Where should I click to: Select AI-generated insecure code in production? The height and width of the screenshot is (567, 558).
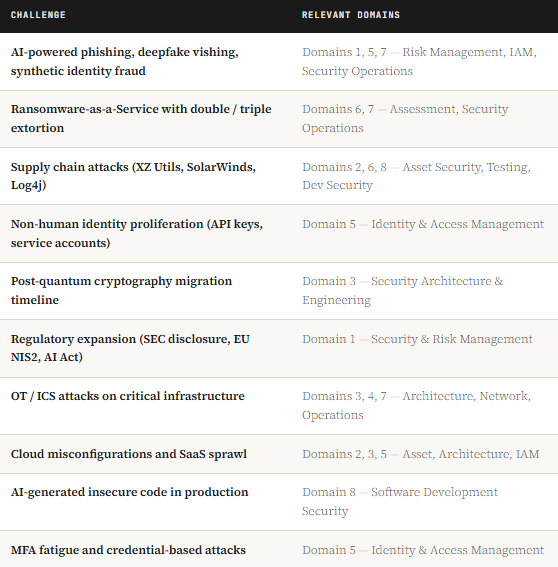coord(129,492)
